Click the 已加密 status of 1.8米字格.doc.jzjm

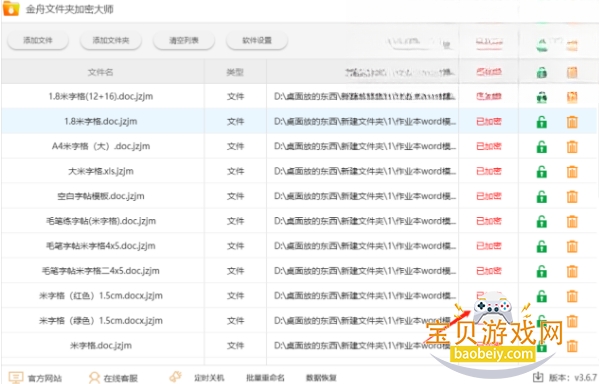click(489, 122)
